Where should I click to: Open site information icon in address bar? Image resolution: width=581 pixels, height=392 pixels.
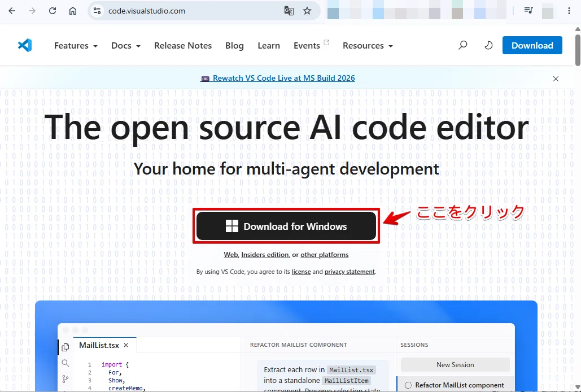click(x=97, y=11)
